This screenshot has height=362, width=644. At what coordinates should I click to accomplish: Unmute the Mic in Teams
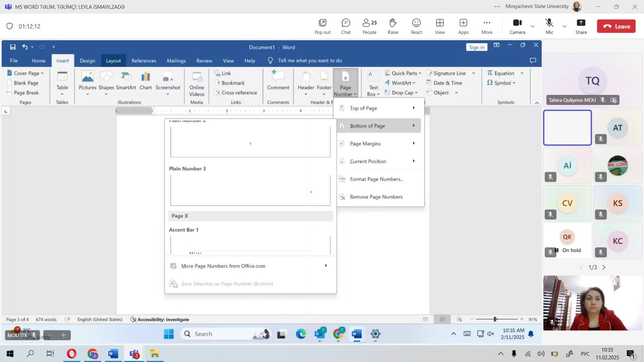click(549, 27)
